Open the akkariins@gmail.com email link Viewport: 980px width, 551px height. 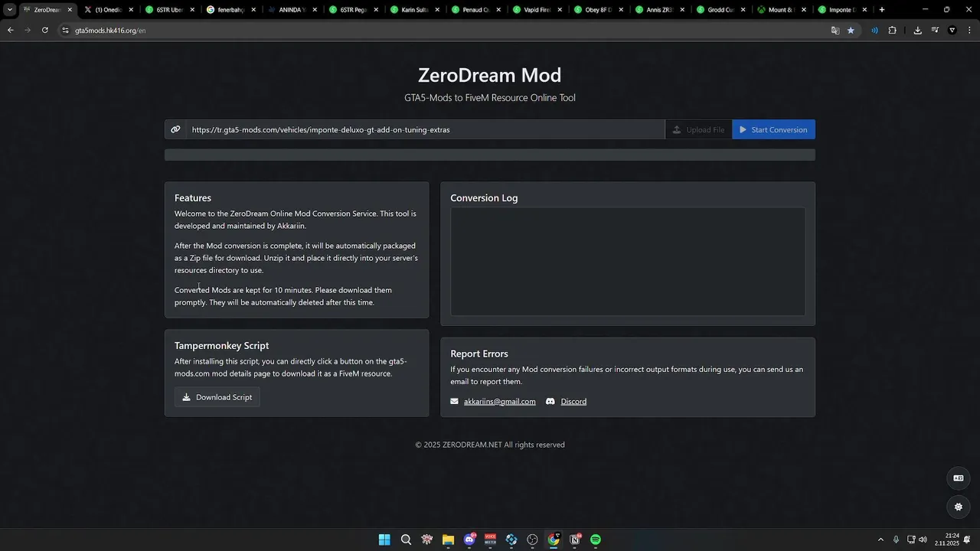pos(499,402)
